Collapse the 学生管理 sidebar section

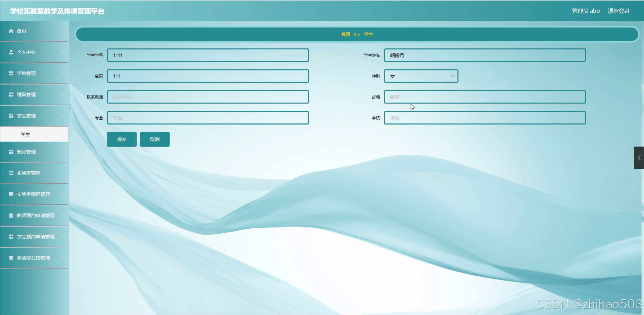coord(62,116)
